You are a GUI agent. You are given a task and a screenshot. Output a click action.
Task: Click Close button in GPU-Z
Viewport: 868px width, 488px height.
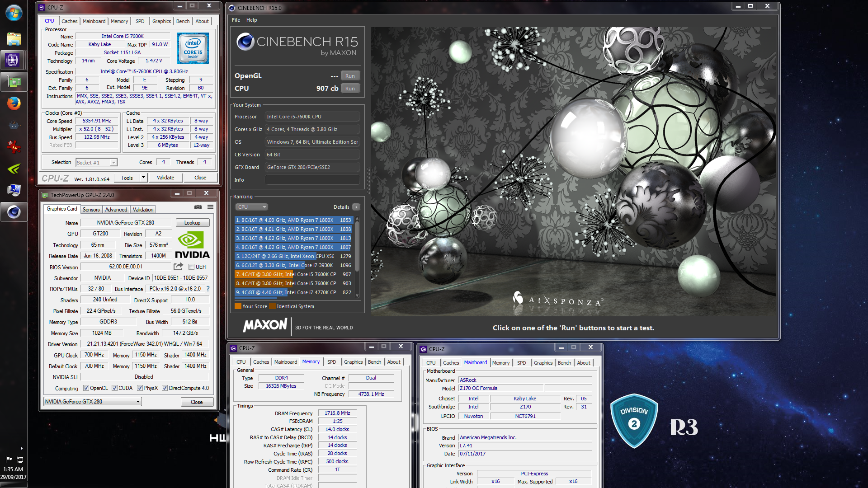pos(197,402)
